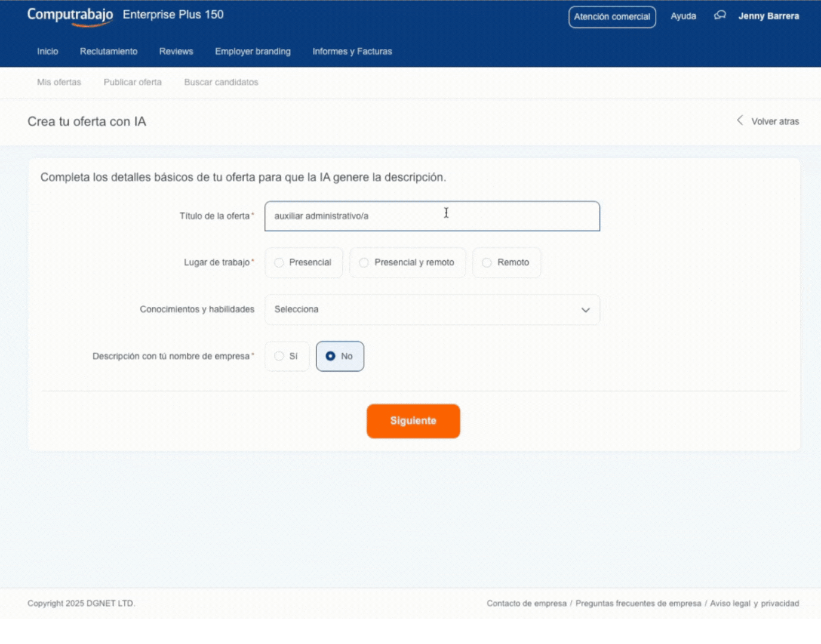The image size is (821, 644).
Task: Open the Employer branding section
Action: 253,51
